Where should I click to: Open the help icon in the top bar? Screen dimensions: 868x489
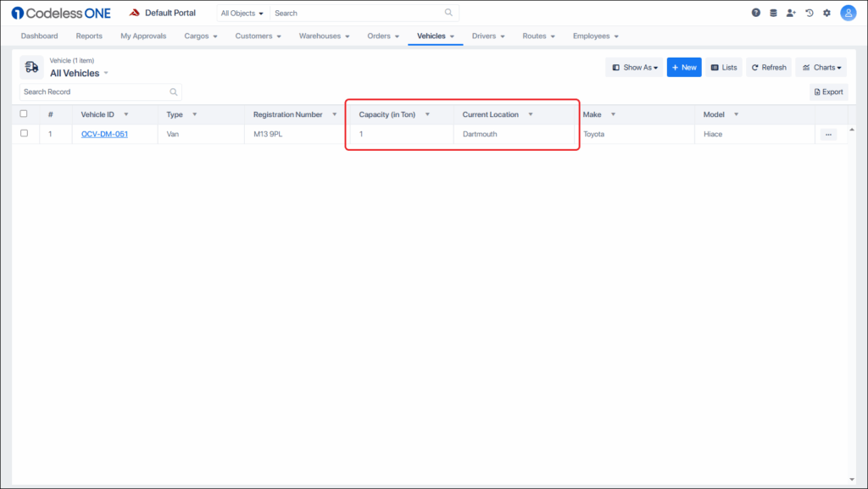755,13
